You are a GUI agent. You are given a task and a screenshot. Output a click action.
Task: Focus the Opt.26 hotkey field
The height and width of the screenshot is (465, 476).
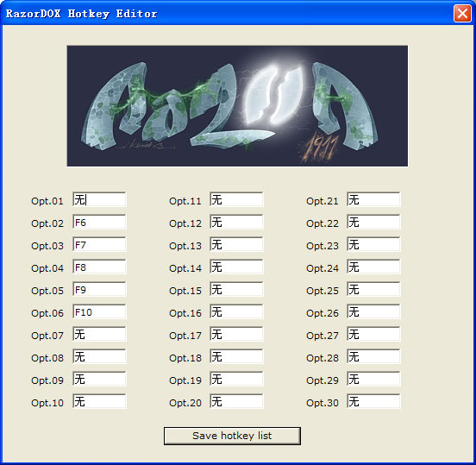374,312
